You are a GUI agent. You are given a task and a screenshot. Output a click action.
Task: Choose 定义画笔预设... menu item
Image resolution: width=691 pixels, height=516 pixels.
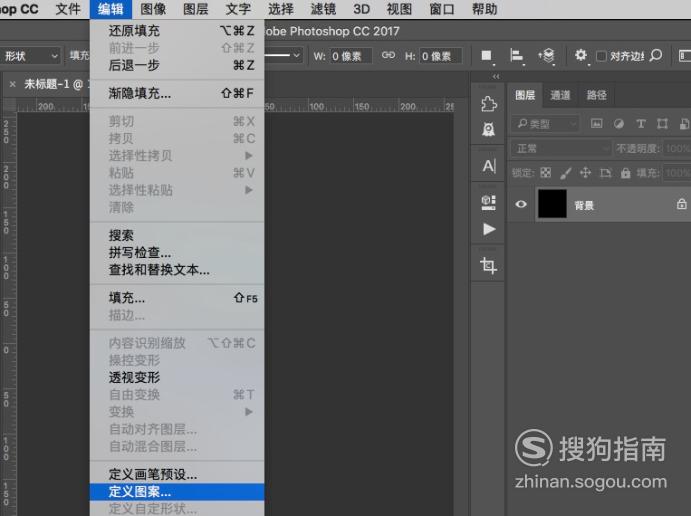(177, 474)
